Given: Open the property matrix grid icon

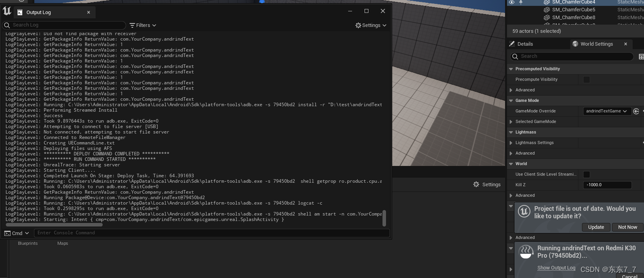Looking at the screenshot, I should click(x=641, y=56).
